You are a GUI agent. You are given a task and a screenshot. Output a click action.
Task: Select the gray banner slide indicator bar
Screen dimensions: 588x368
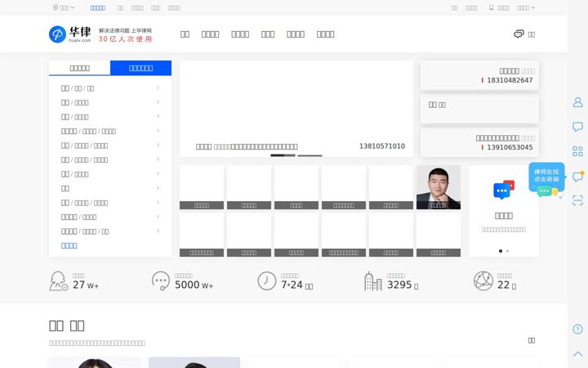click(x=310, y=155)
